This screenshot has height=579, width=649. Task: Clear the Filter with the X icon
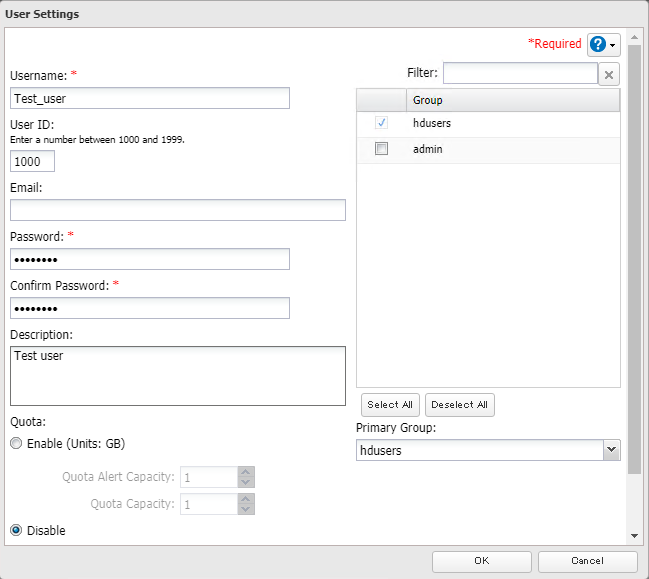coord(609,74)
